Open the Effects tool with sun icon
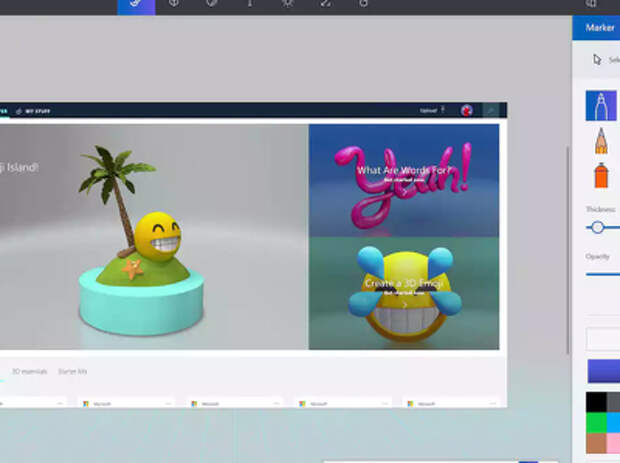 [287, 5]
